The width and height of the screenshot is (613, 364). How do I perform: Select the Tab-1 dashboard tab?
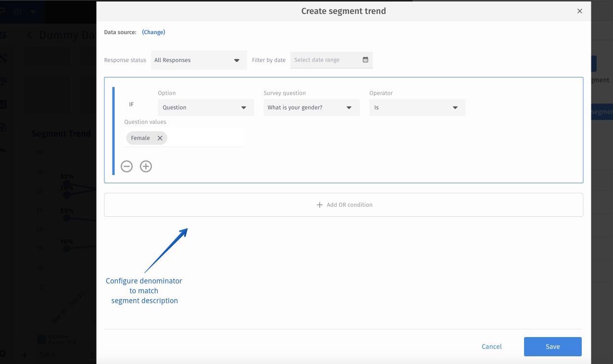(x=47, y=355)
